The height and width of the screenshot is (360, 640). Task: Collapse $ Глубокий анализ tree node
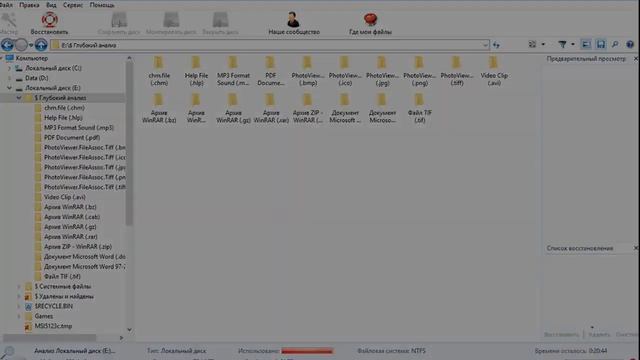pos(19,98)
